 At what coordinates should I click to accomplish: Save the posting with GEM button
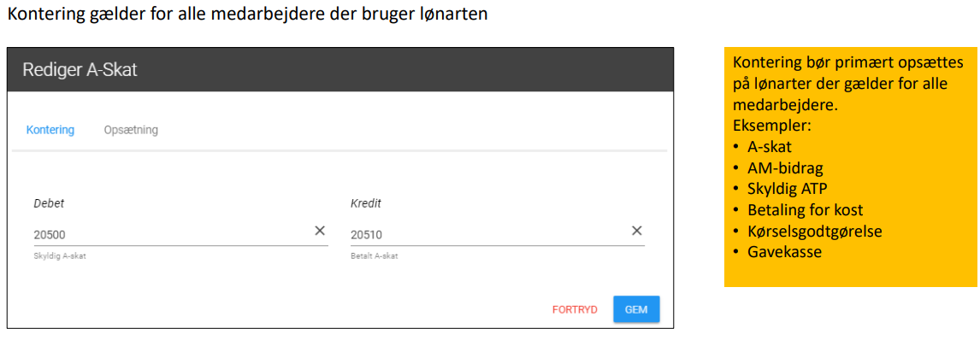point(636,309)
